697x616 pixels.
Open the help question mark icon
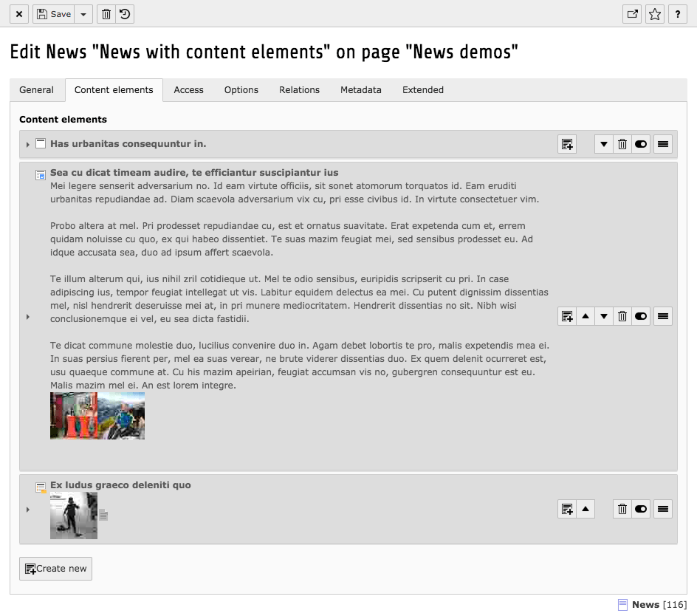678,14
